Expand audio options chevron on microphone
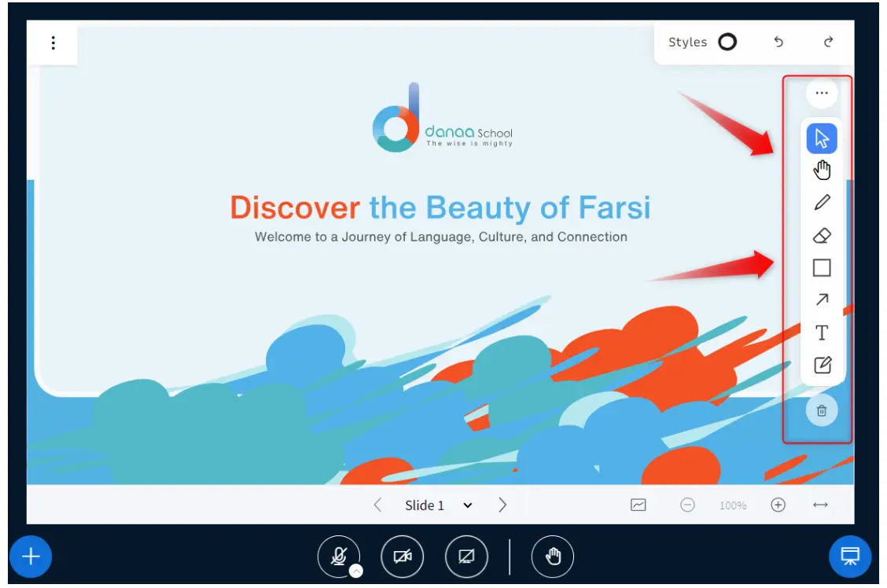887x588 pixels. click(356, 571)
